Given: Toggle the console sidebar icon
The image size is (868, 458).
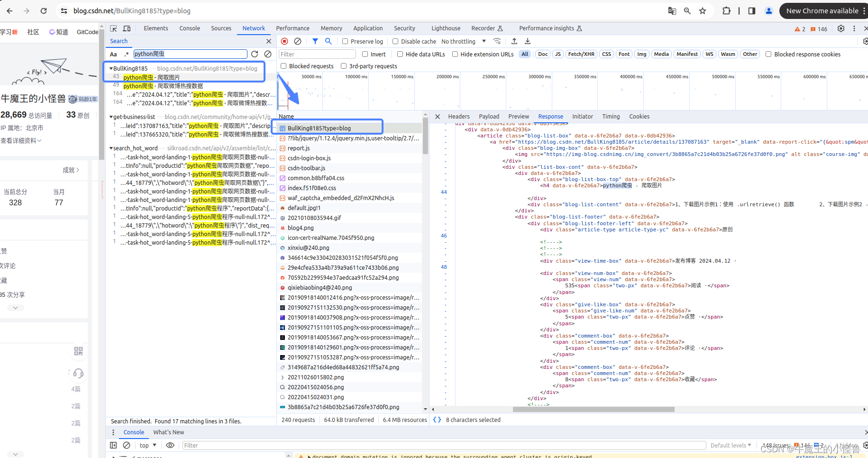Looking at the screenshot, I should pyautogui.click(x=113, y=445).
